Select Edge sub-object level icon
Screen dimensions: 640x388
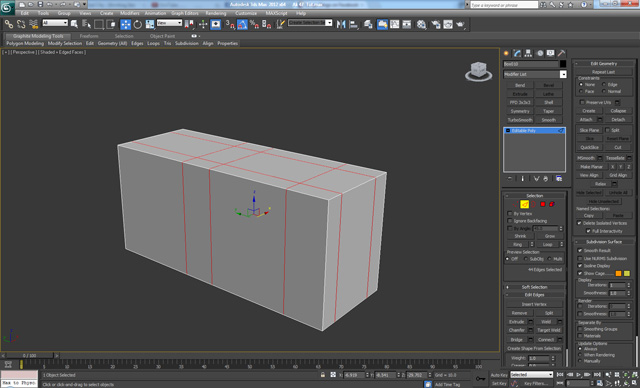click(x=524, y=204)
